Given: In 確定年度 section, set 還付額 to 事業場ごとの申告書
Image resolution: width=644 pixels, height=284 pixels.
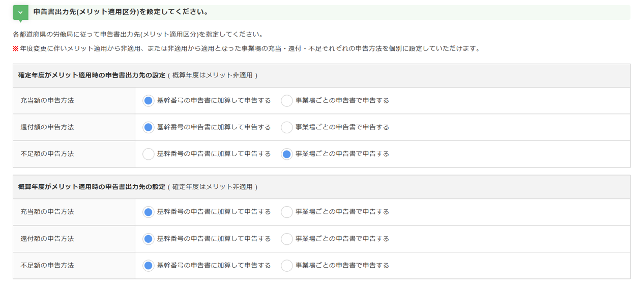Looking at the screenshot, I should (287, 127).
